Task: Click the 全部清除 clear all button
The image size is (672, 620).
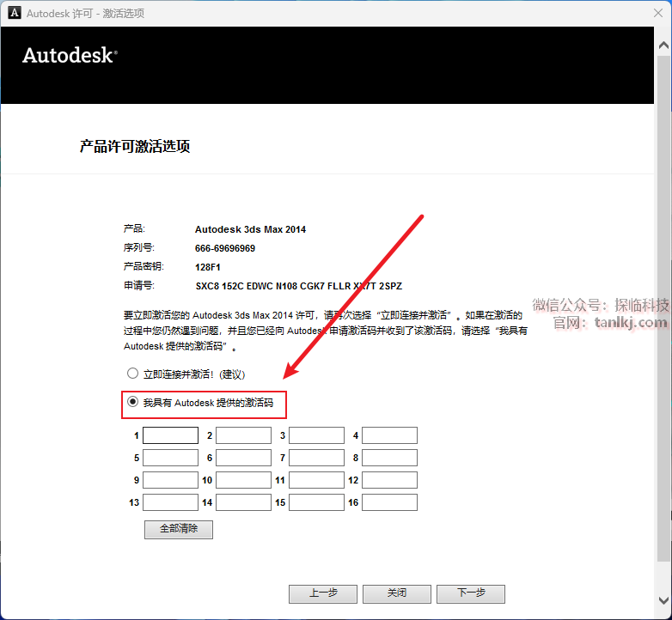Action: (x=179, y=530)
